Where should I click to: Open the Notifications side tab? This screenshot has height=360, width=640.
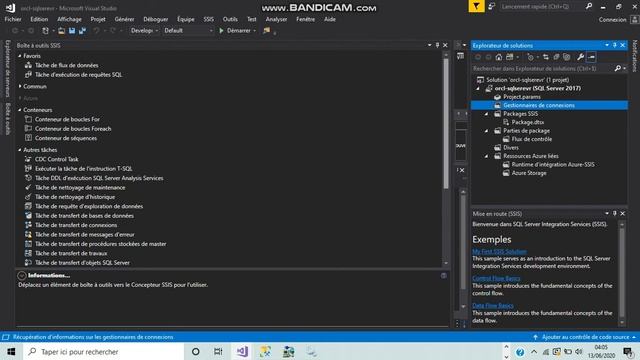pyautogui.click(x=635, y=56)
